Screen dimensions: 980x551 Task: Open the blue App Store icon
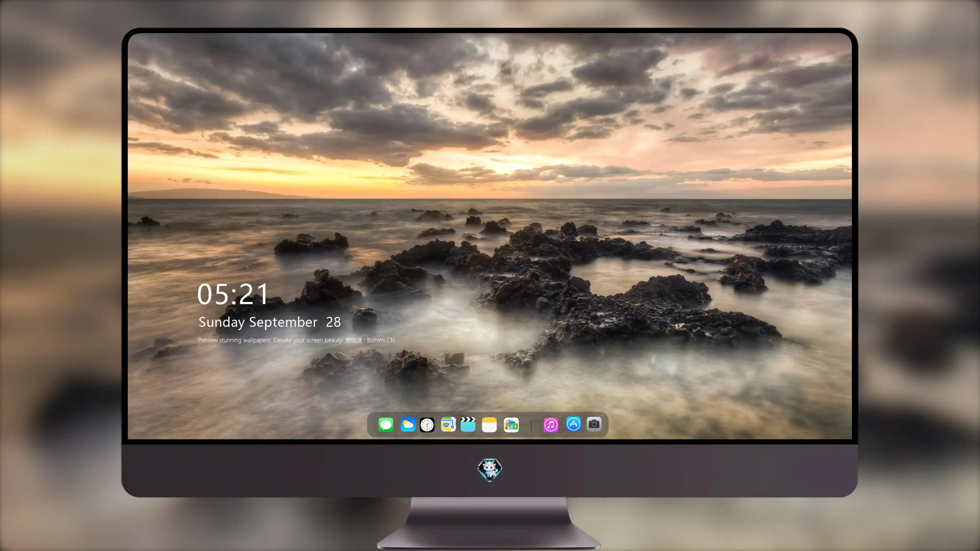click(x=573, y=424)
